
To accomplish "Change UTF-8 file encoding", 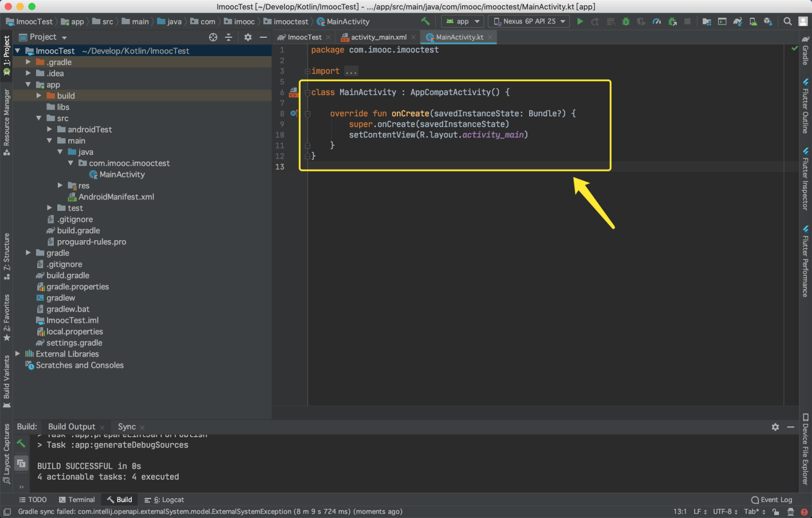I will 725,512.
